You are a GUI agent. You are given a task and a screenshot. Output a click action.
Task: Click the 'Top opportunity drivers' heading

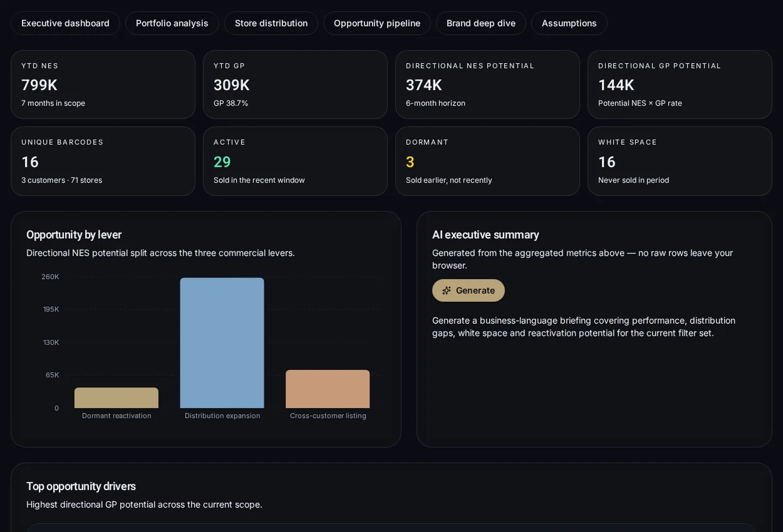[81, 487]
